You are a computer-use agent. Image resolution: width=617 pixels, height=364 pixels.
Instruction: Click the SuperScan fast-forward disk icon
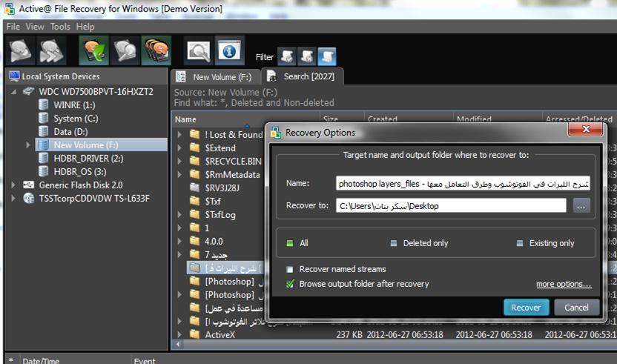[51, 50]
